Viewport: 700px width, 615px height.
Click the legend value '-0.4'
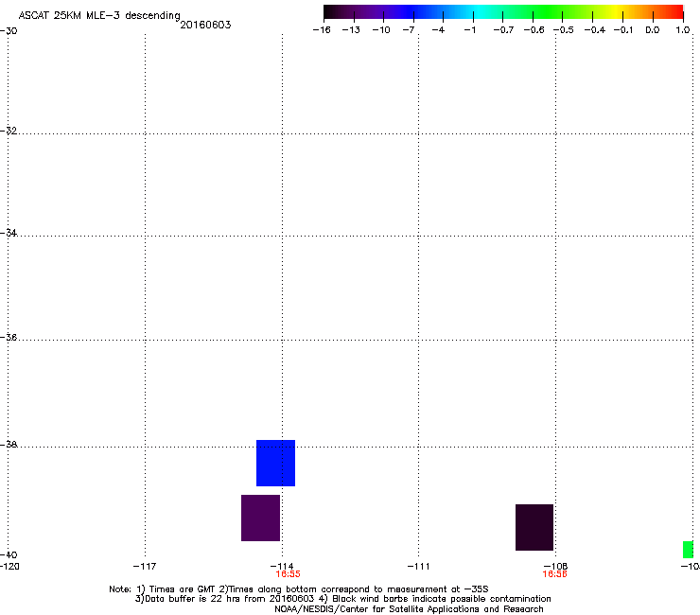pyautogui.click(x=595, y=30)
